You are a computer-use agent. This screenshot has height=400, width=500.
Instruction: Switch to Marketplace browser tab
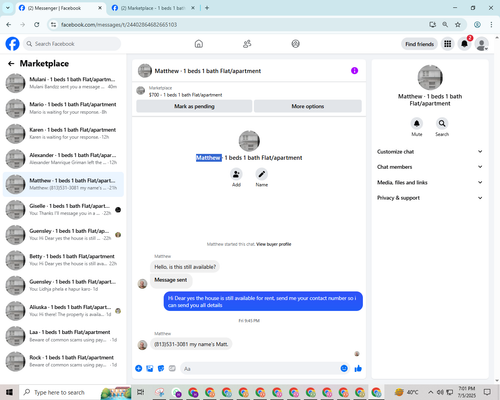coord(153,8)
